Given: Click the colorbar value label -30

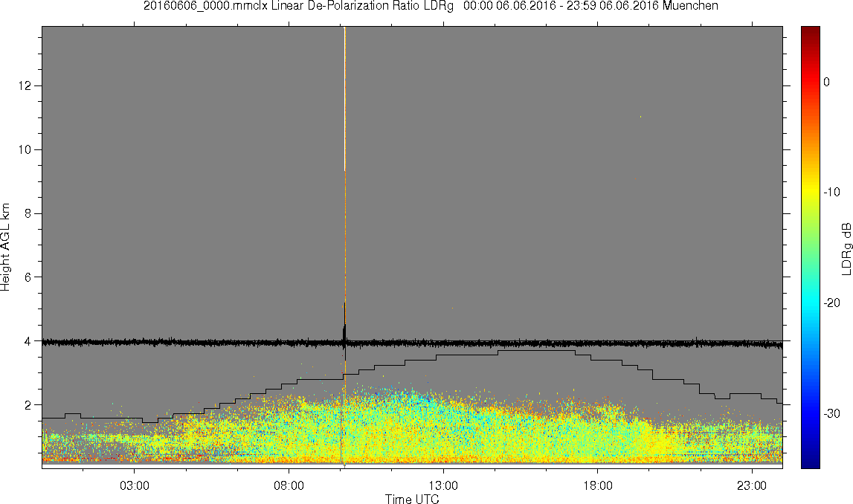Looking at the screenshot, I should [x=831, y=414].
